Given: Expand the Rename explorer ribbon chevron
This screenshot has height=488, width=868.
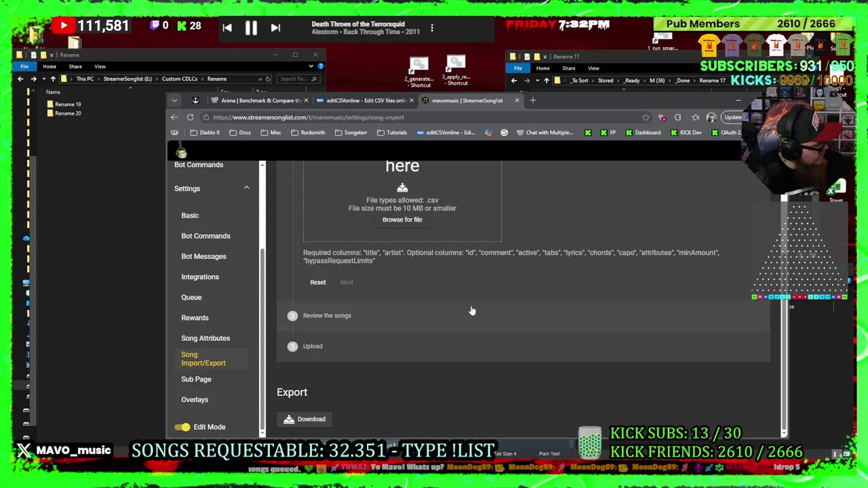Looking at the screenshot, I should click(x=311, y=66).
